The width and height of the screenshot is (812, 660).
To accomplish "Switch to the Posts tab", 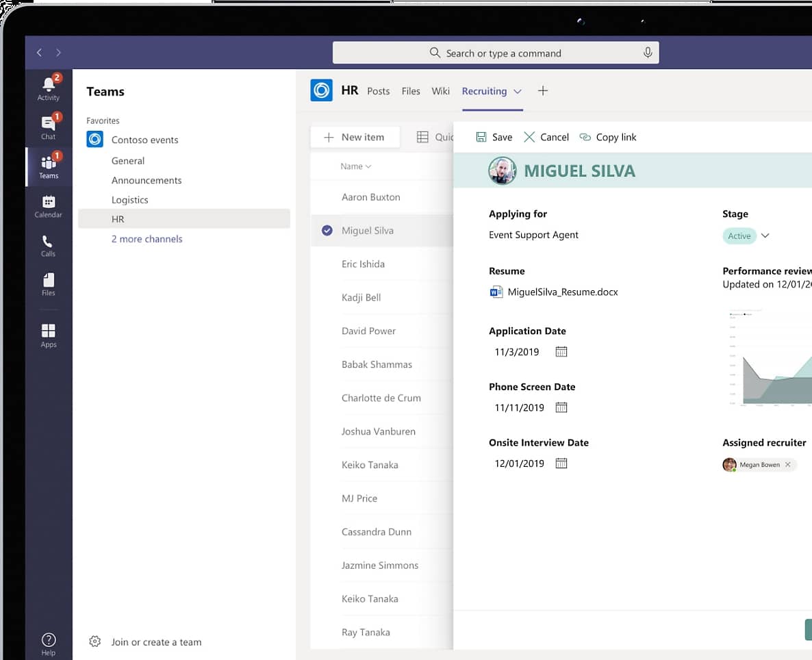I will 378,91.
